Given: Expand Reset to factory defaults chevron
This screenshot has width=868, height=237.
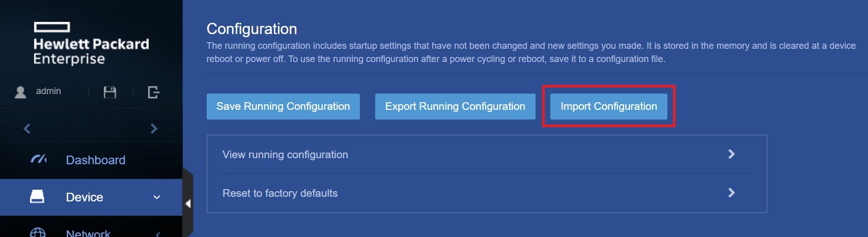Looking at the screenshot, I should 732,193.
